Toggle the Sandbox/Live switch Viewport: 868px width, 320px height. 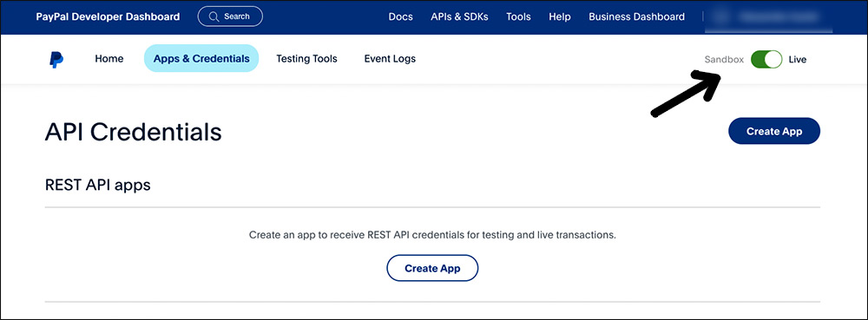pos(766,59)
